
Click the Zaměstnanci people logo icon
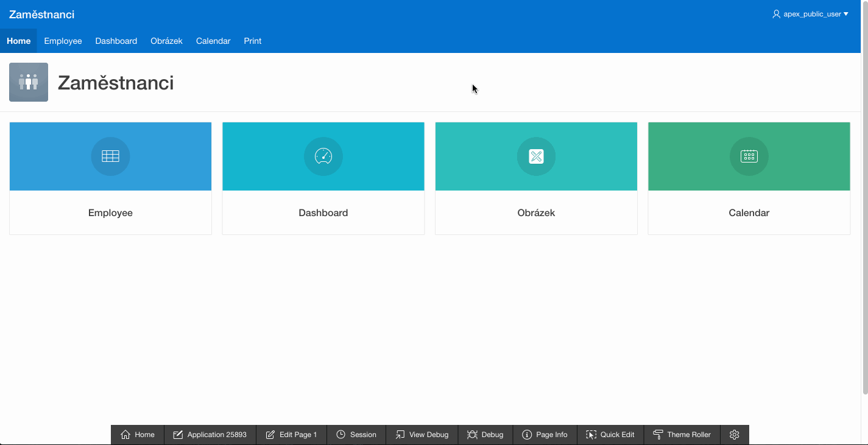tap(29, 82)
